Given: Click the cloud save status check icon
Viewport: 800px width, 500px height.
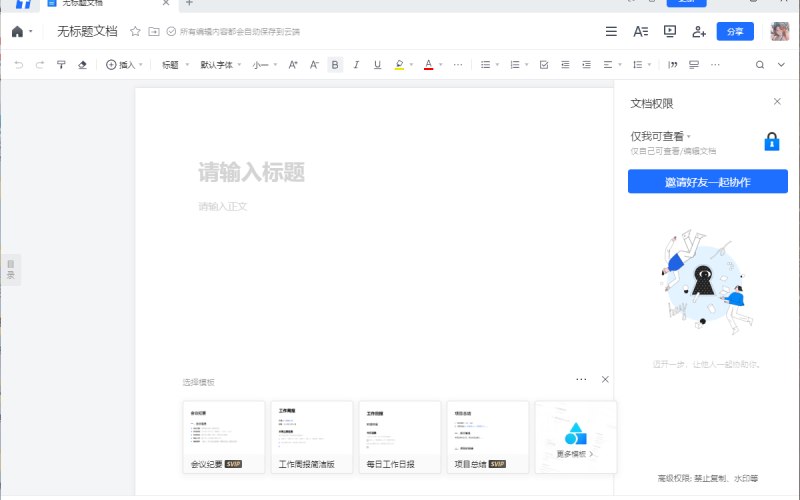Looking at the screenshot, I should [171, 32].
